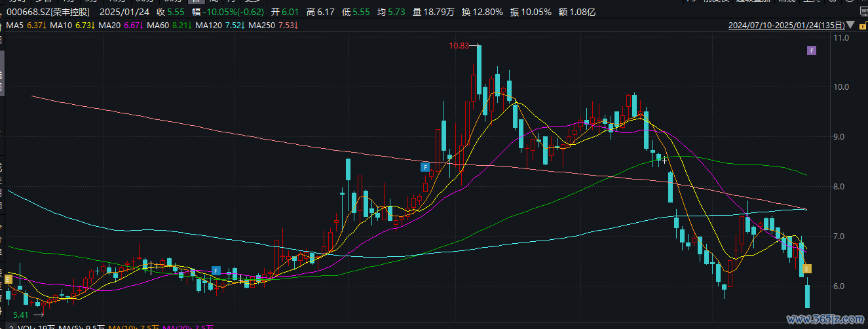Screen dimensions: 868x329
Task: Click the opening price 开 6.01
Action: [x=285, y=12]
